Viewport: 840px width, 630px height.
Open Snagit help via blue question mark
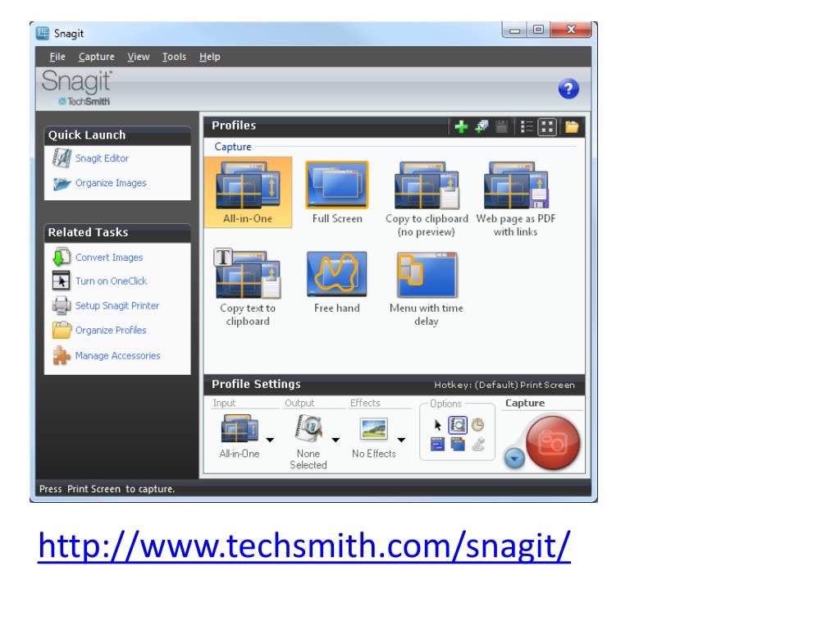[x=568, y=89]
